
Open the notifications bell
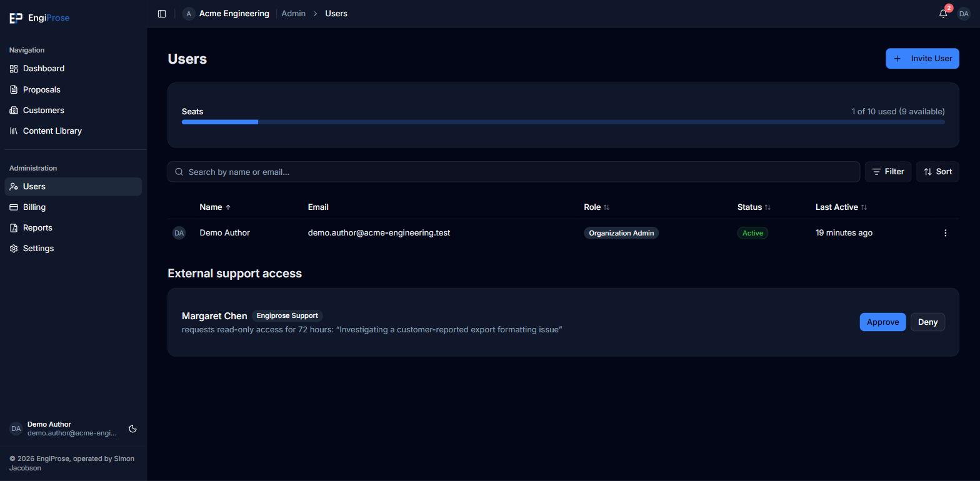coord(943,14)
